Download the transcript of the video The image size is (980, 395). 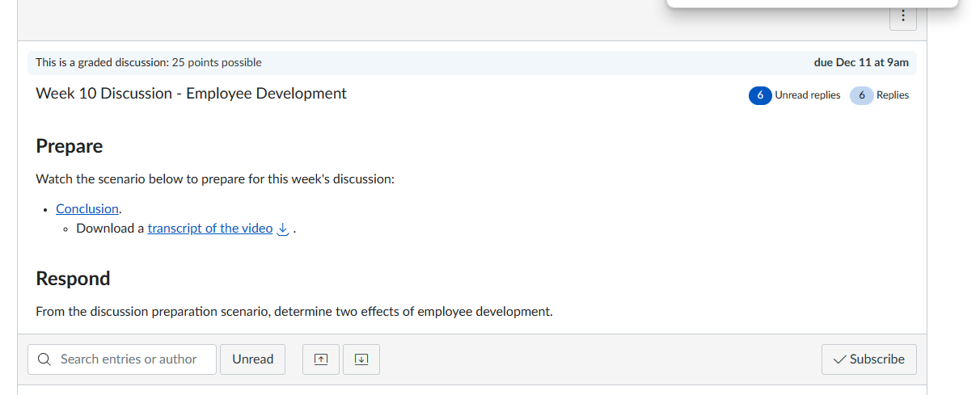(210, 229)
